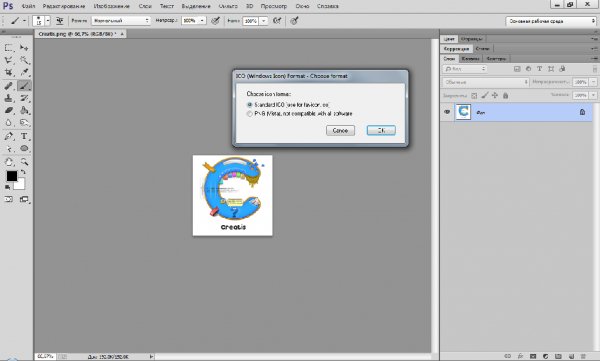Hide the Фон layer with eye icon
The image size is (600, 361).
click(x=447, y=112)
